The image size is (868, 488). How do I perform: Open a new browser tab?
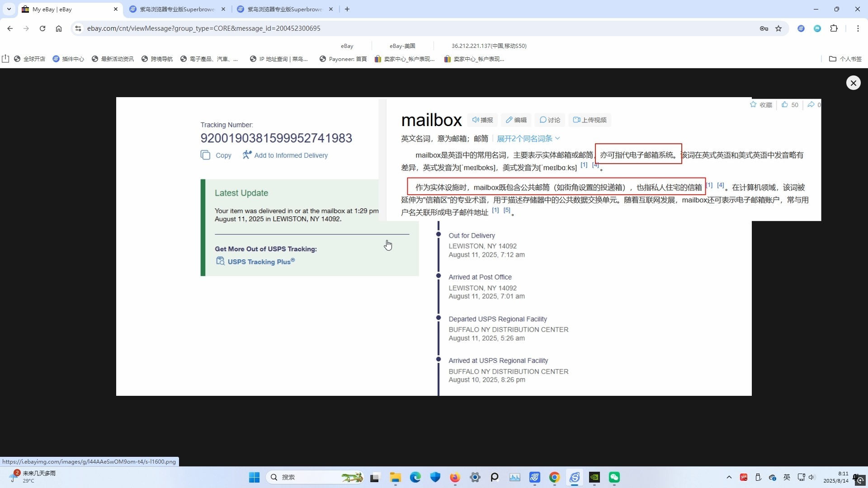click(x=347, y=9)
